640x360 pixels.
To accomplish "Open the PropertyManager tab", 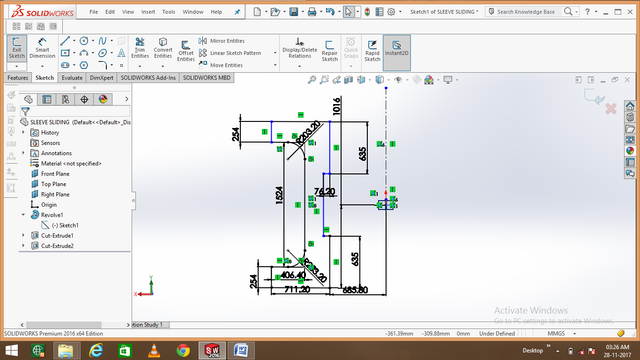I will point(47,99).
